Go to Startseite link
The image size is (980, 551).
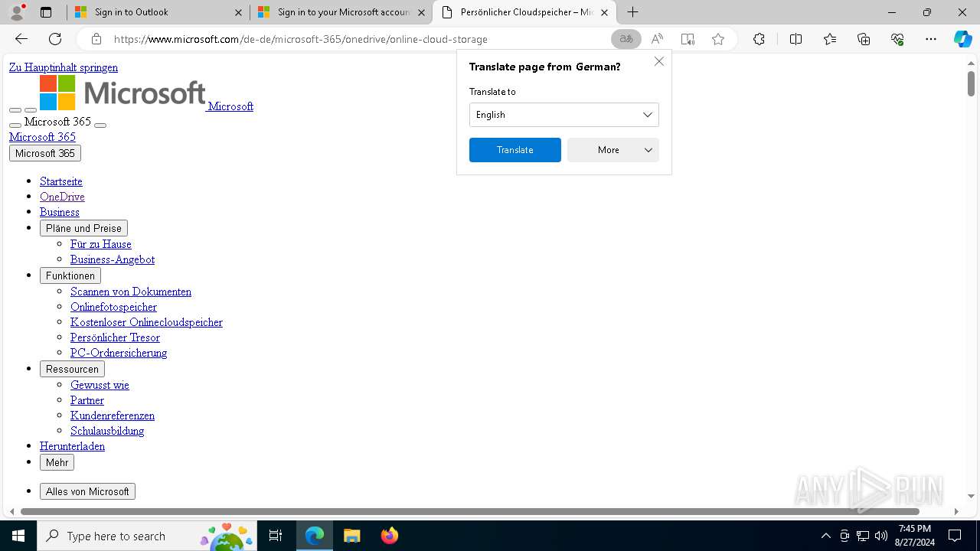[61, 181]
